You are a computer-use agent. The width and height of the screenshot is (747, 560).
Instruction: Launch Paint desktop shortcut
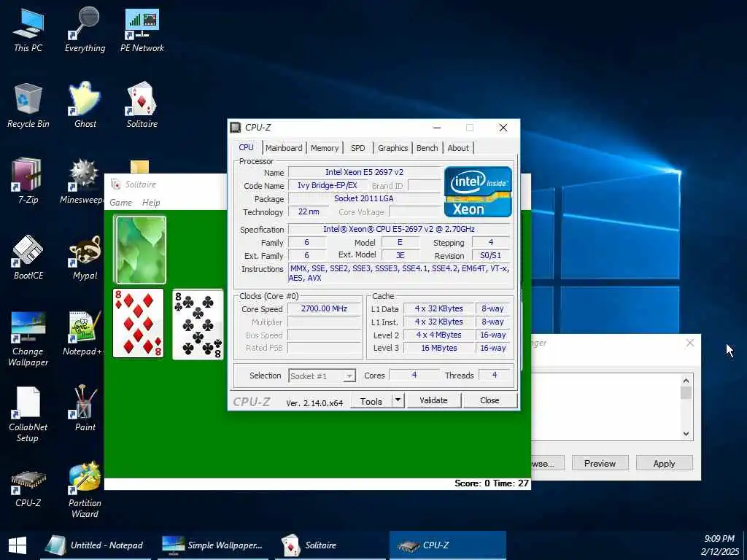85,408
